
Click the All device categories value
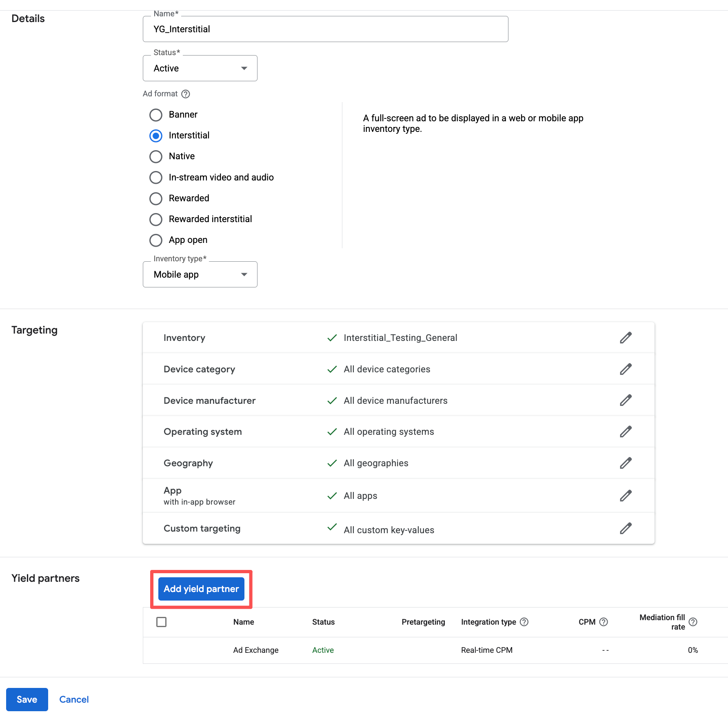(x=387, y=369)
